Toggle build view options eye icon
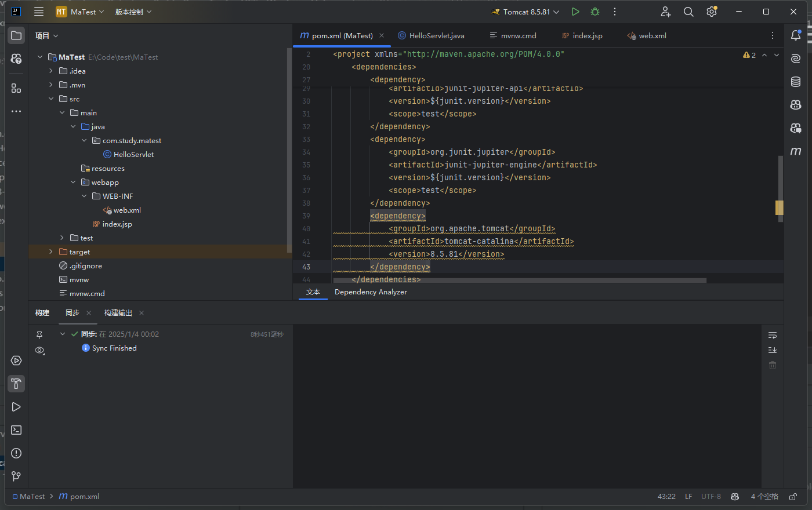 [39, 351]
